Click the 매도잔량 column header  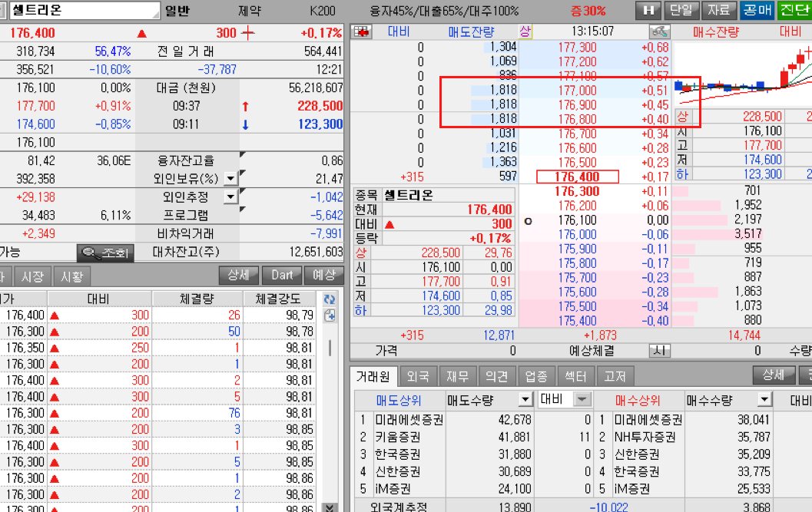click(x=471, y=32)
